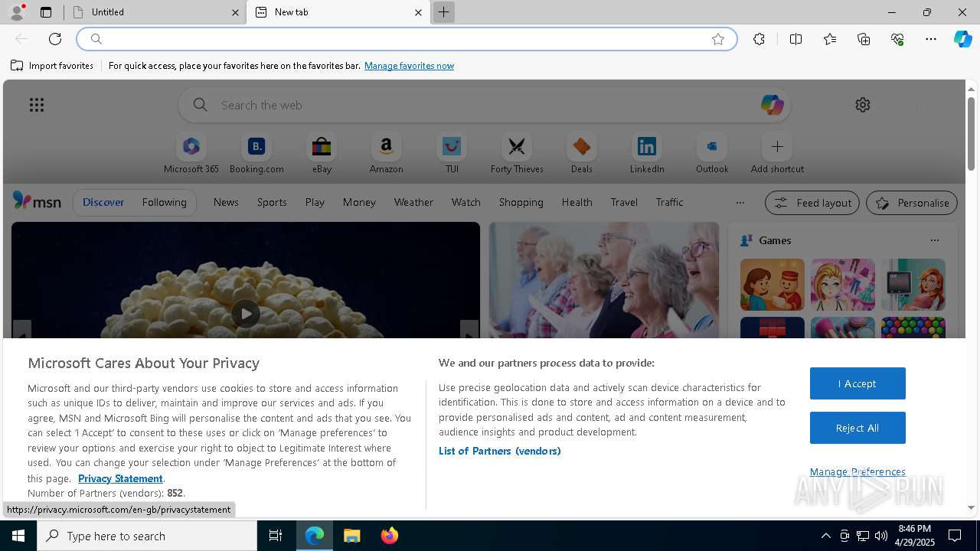Open Split screen icon
980x551 pixels.
click(795, 39)
